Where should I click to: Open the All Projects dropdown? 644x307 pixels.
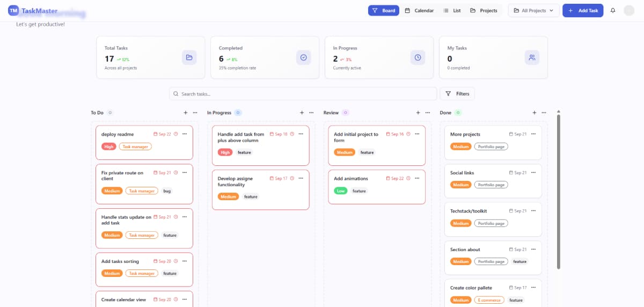(x=534, y=10)
